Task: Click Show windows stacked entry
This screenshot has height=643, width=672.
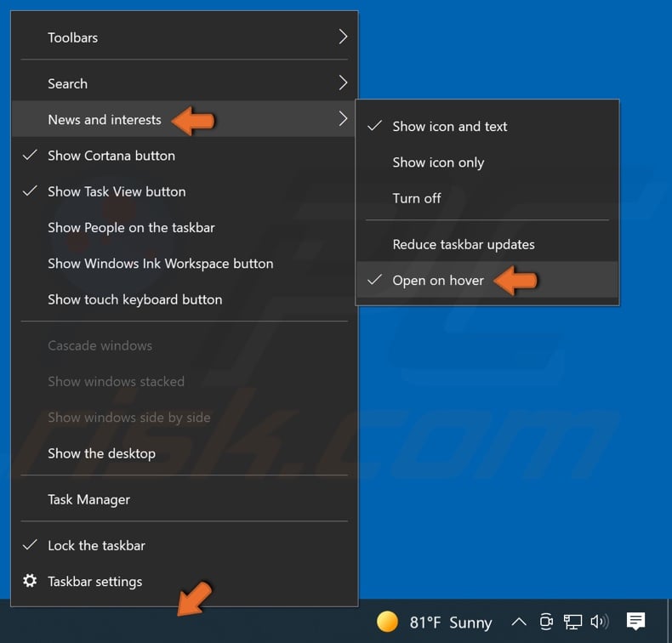Action: (185, 381)
